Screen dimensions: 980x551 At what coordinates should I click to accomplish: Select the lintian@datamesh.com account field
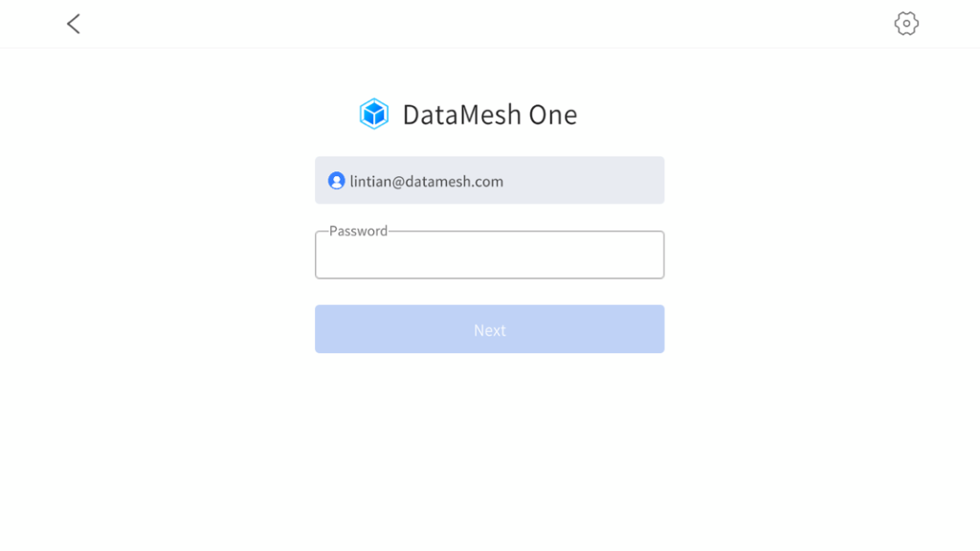tap(489, 180)
